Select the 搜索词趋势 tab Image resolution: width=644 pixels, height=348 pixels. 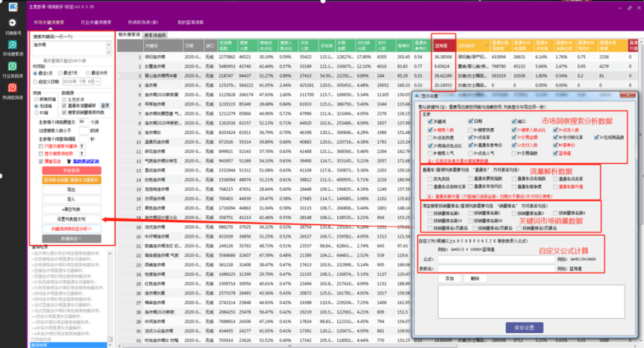pos(155,35)
